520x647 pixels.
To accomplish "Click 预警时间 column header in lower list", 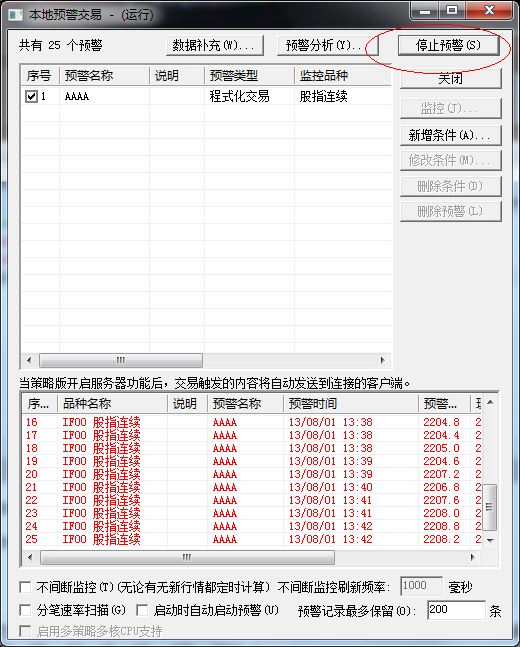I will click(x=351, y=404).
